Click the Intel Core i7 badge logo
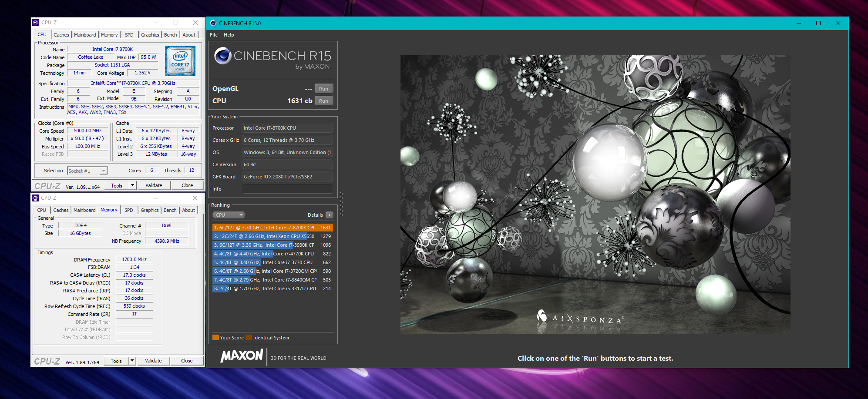The height and width of the screenshot is (399, 868). tap(180, 61)
